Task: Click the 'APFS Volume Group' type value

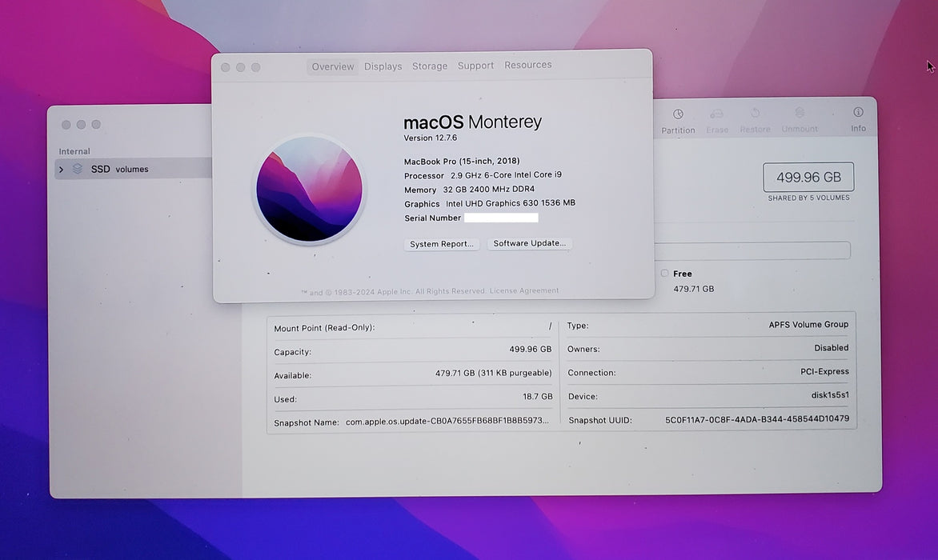Action: pyautogui.click(x=808, y=325)
